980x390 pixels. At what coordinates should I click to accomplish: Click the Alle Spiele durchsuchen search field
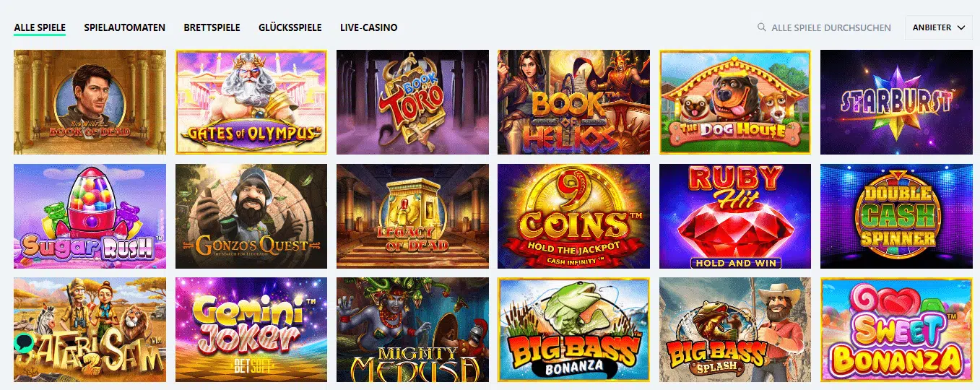pyautogui.click(x=823, y=27)
